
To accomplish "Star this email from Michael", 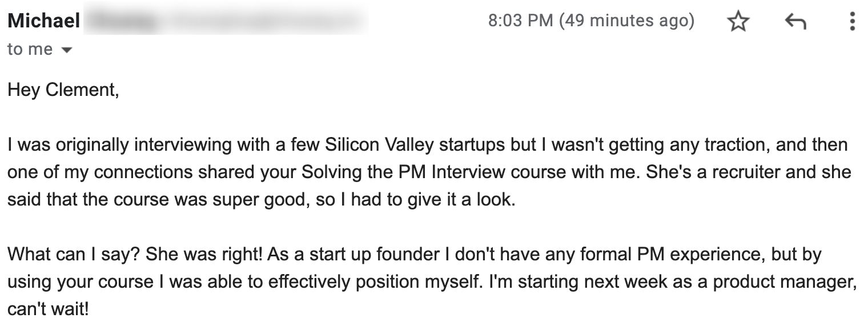I will click(738, 22).
